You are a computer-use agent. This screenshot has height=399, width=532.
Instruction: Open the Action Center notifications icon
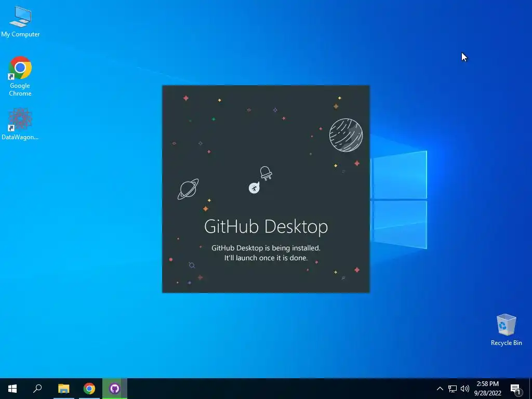coord(516,389)
